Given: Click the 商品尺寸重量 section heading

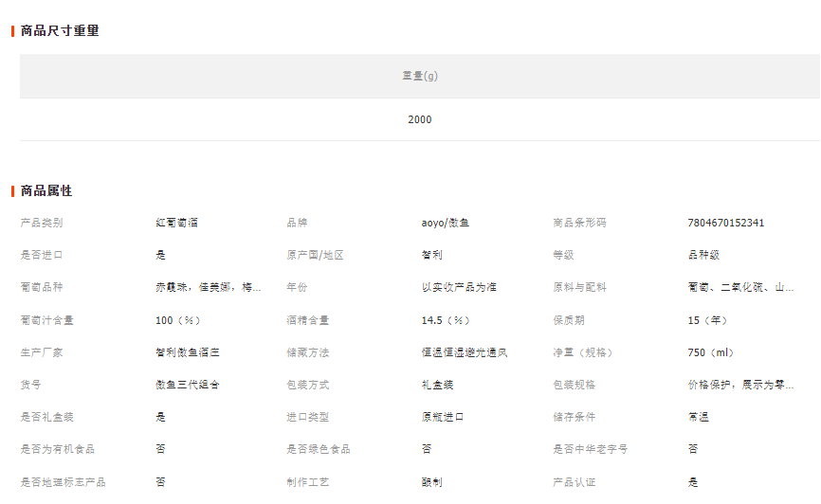Looking at the screenshot, I should 60,30.
